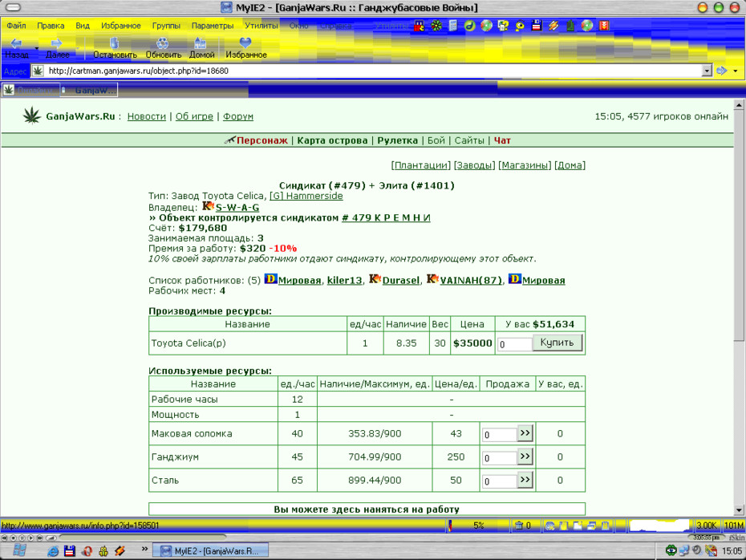Click the Toyota Celica quantity input field
The height and width of the screenshot is (560, 746).
(514, 344)
